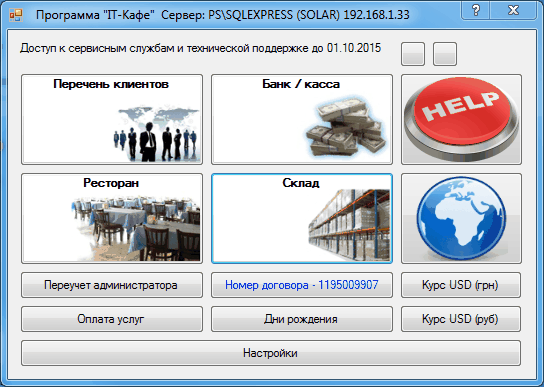Click the title bar question mark help
544x387 pixels.
point(476,10)
